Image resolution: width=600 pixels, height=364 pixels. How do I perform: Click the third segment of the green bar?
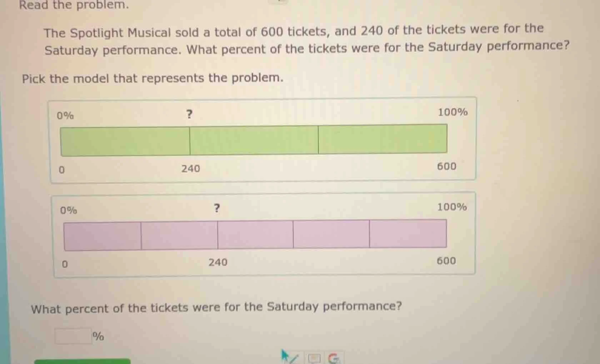(383, 140)
